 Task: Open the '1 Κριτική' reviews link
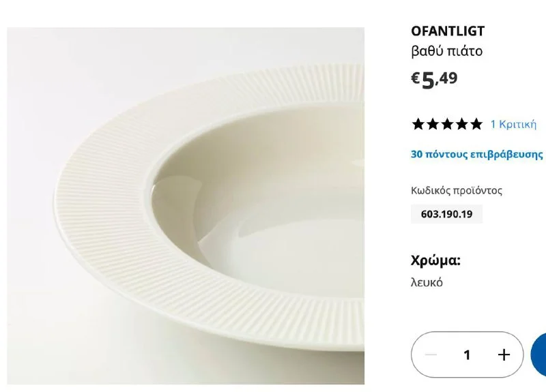(514, 124)
